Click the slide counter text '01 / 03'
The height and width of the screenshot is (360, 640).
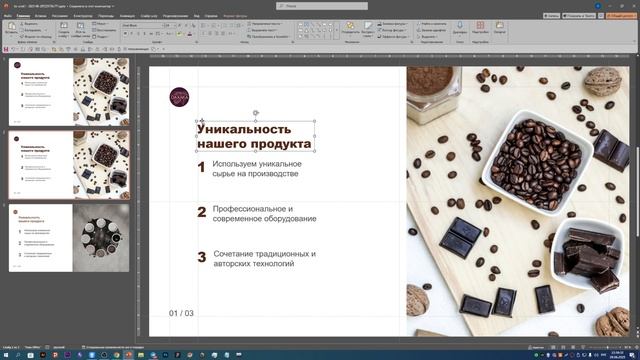coord(181,313)
